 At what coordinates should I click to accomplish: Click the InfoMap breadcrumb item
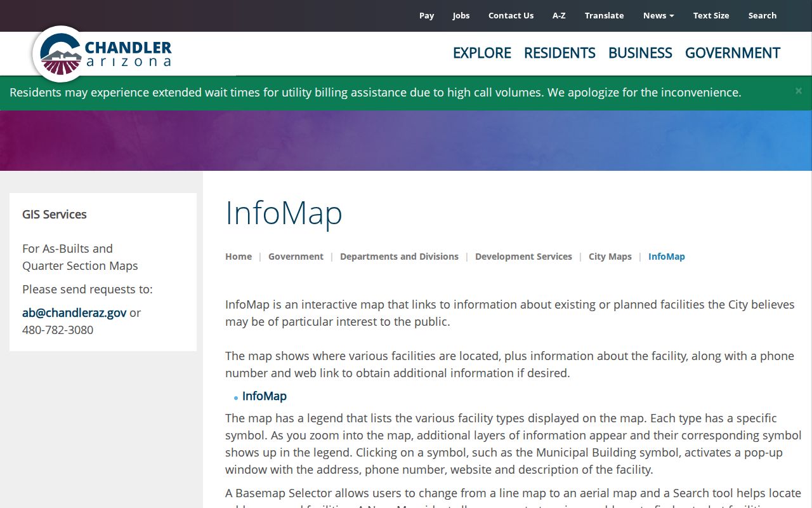667,257
